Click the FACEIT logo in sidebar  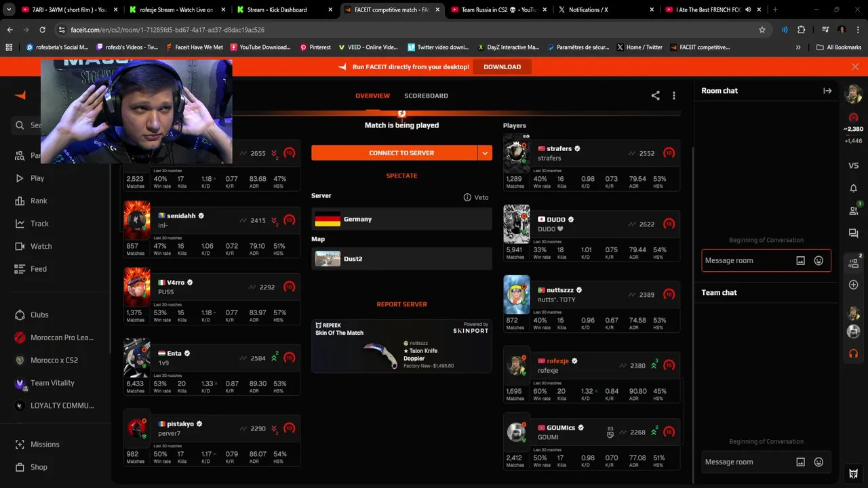coord(20,96)
